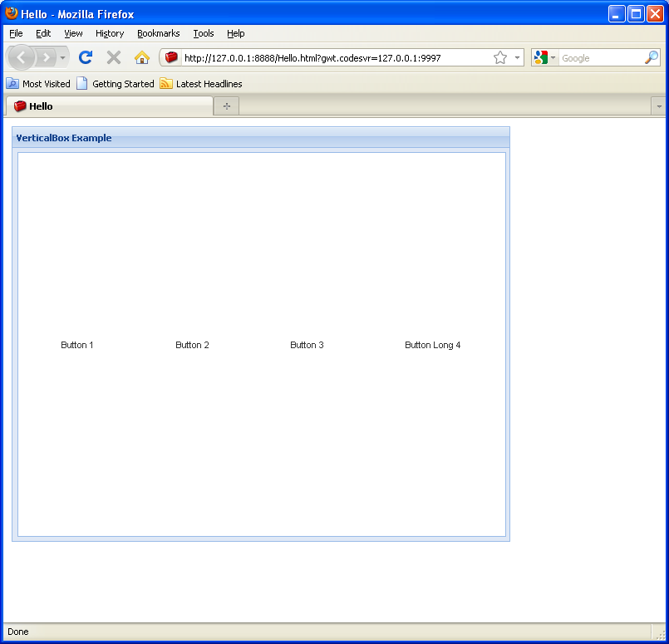Reload the current page
The image size is (669, 644).
pos(86,57)
